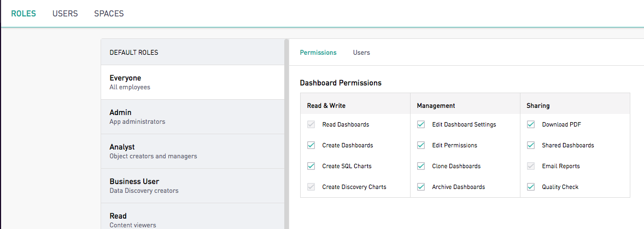Click the greyed Email Reports checkbox
Viewport: 644px width, 229px height.
click(531, 166)
